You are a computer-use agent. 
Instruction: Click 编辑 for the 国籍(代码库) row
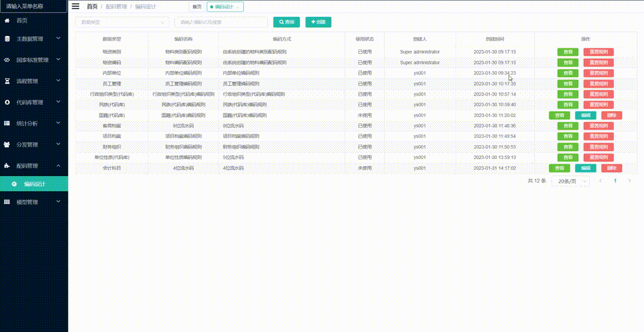[585, 115]
